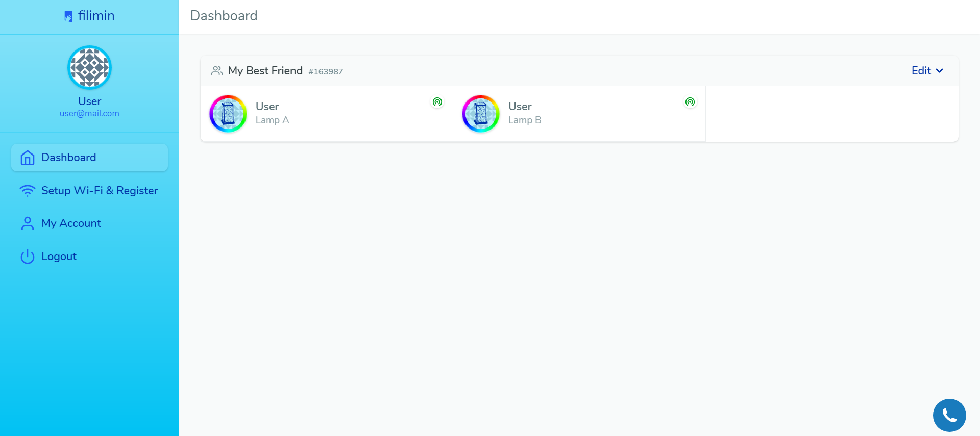Screen dimensions: 980x436
Task: Click the group people icon beside My Best Friend
Action: point(217,71)
